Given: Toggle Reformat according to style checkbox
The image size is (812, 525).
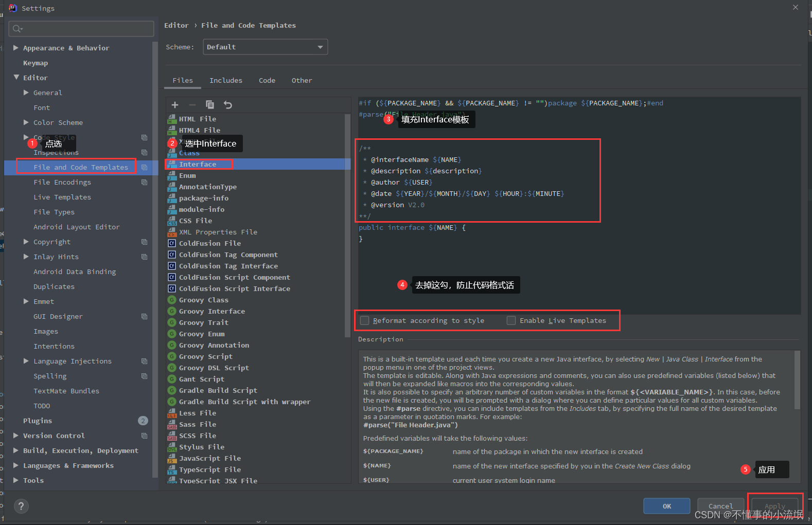Looking at the screenshot, I should pyautogui.click(x=365, y=321).
